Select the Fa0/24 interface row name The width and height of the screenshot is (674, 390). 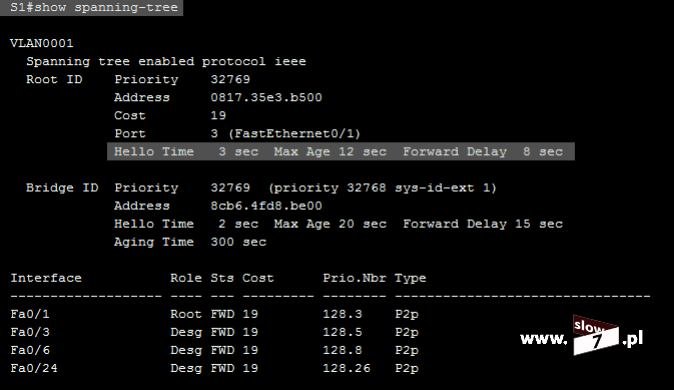pos(34,369)
